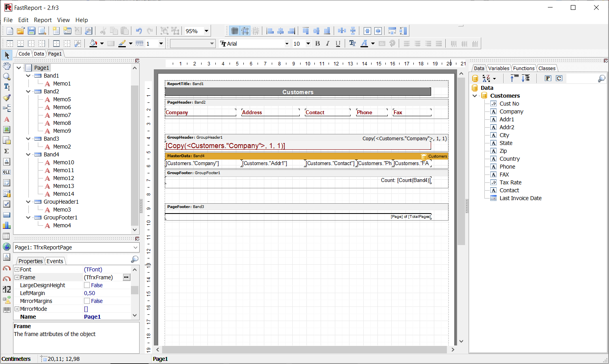Open the Report menu

(x=43, y=20)
